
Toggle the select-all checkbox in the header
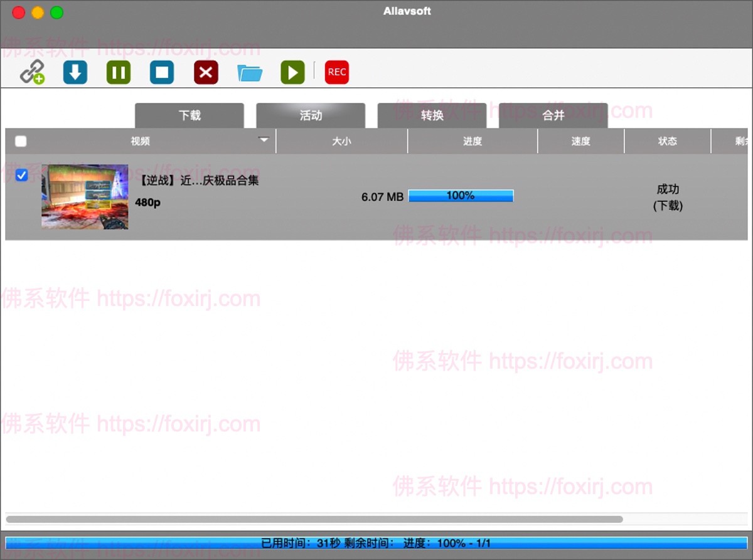pyautogui.click(x=20, y=141)
